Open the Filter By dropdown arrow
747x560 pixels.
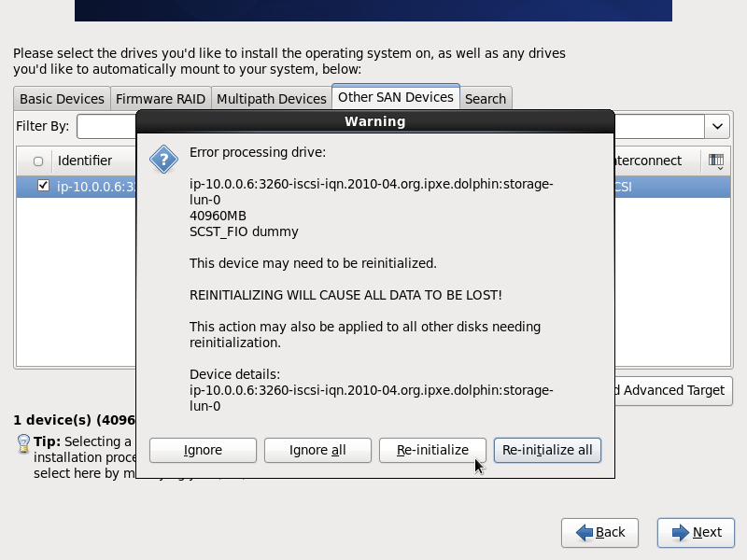pyautogui.click(x=717, y=126)
